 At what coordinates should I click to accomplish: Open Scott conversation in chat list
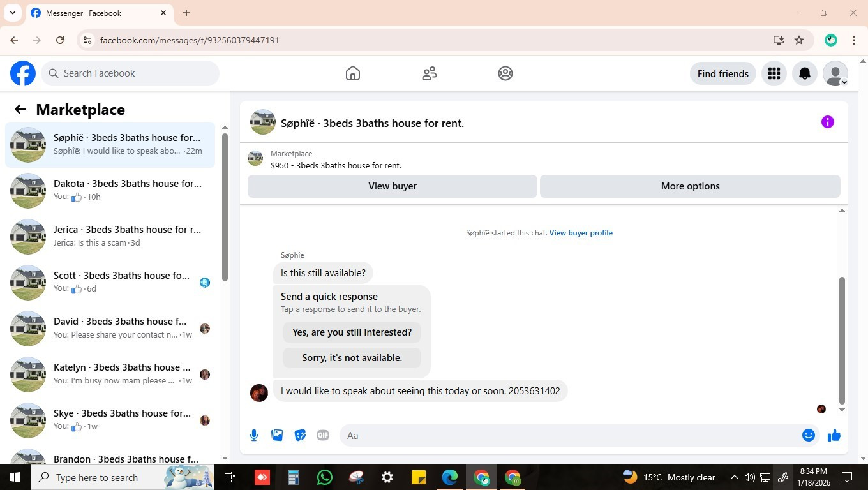[110, 283]
